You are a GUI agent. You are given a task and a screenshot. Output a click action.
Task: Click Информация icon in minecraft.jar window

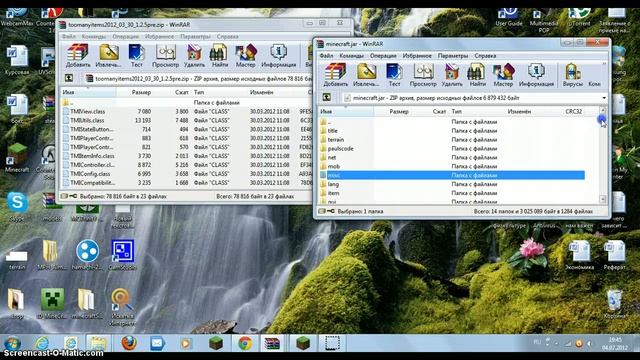click(536, 75)
